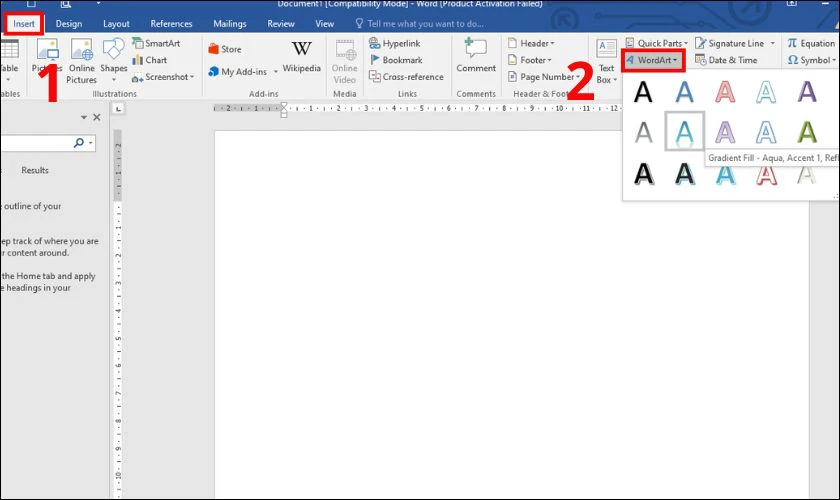This screenshot has width=840, height=500.
Task: Switch to the Insert tab
Action: point(24,24)
